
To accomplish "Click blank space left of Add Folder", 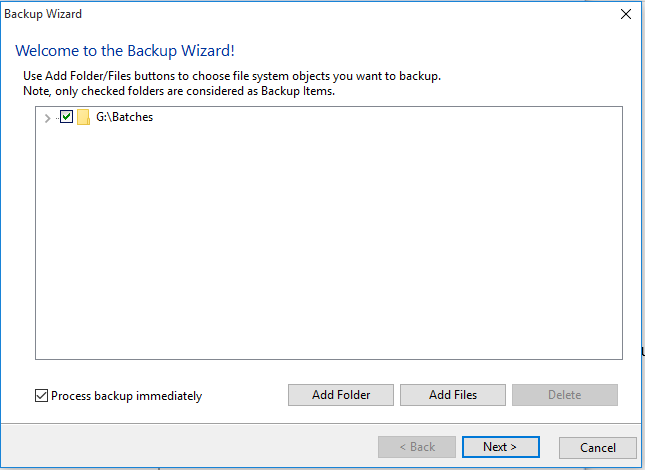I will 245,395.
